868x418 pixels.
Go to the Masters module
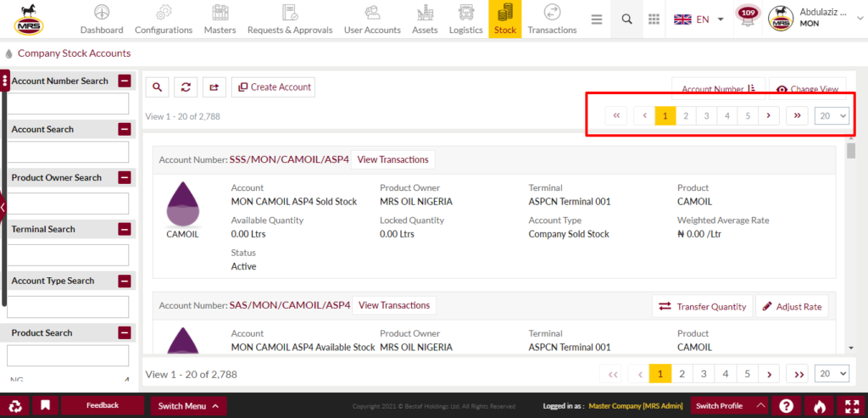click(x=220, y=20)
